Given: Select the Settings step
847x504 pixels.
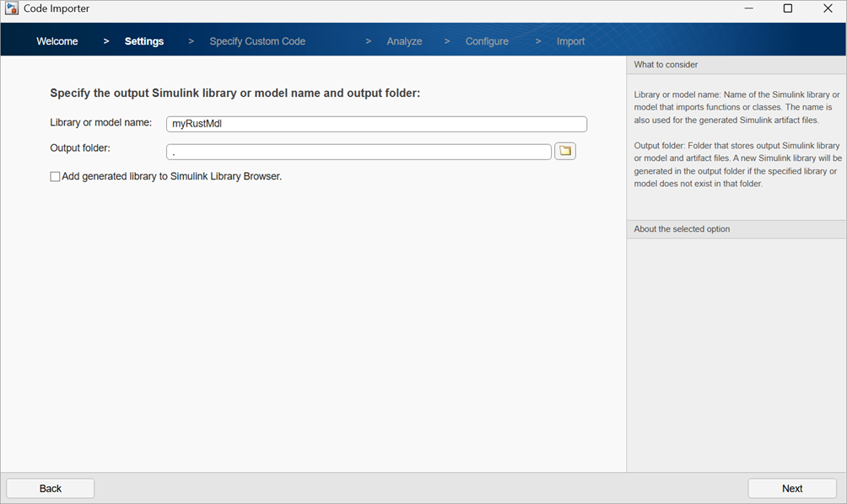Looking at the screenshot, I should coord(143,40).
